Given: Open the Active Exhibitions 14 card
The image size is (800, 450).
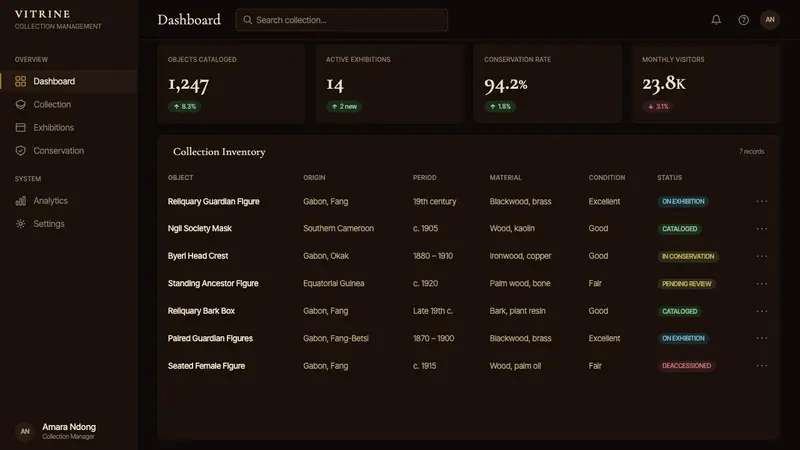Looking at the screenshot, I should pos(390,83).
